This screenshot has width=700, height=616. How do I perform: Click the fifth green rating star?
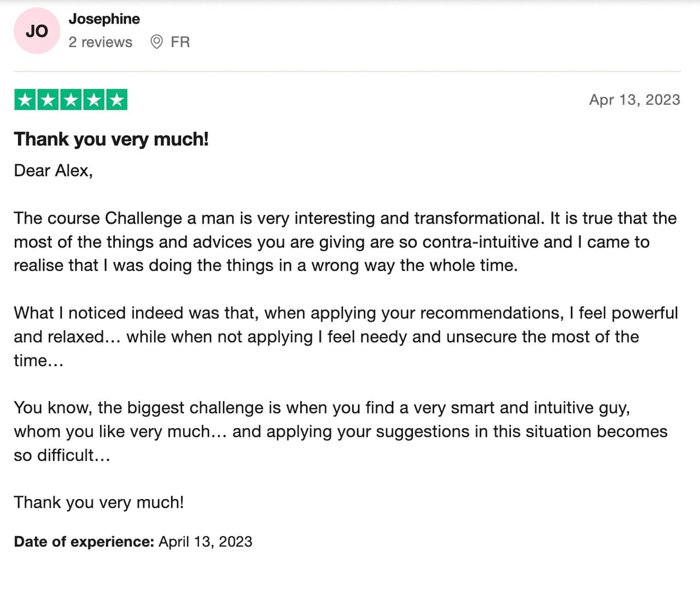116,99
